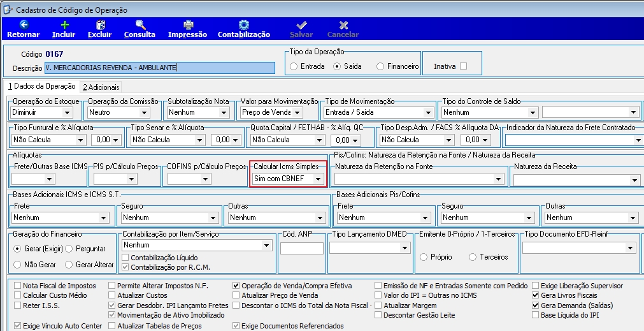The image size is (644, 331).
Task: Click the Impressão button label
Action: click(x=187, y=34)
